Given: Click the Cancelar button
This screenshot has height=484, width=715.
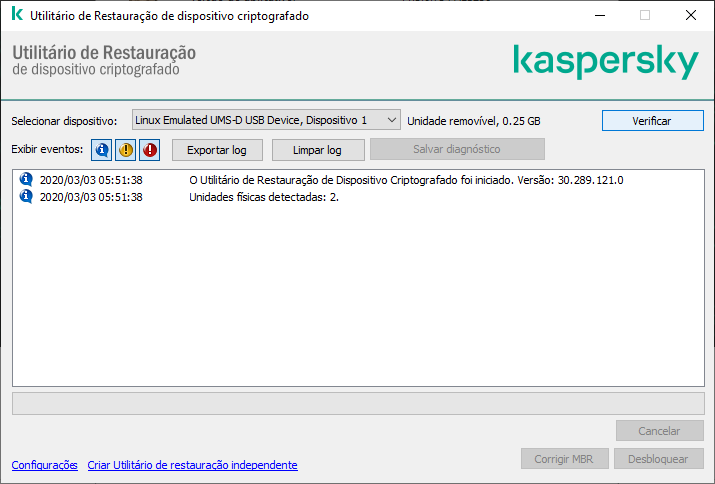Looking at the screenshot, I should [659, 431].
